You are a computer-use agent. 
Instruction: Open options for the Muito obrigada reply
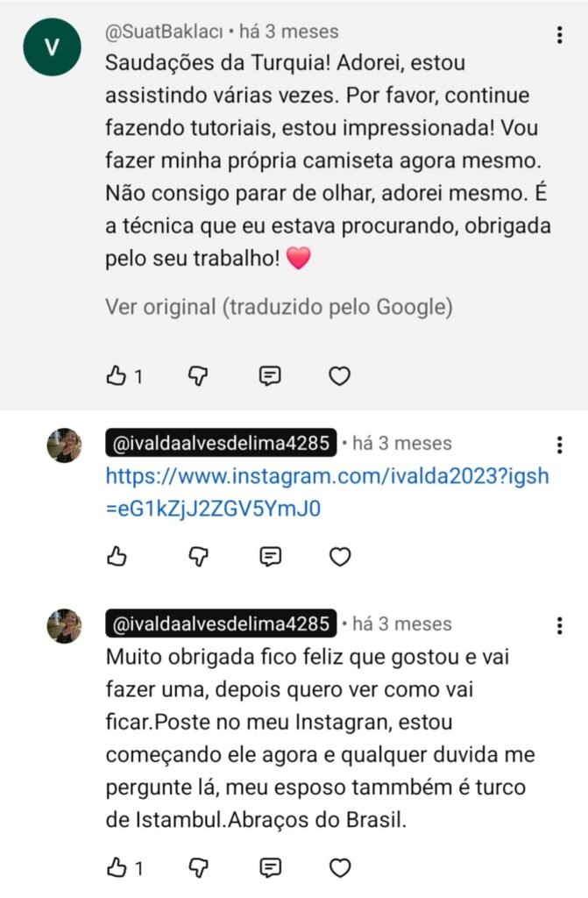pos(559,625)
